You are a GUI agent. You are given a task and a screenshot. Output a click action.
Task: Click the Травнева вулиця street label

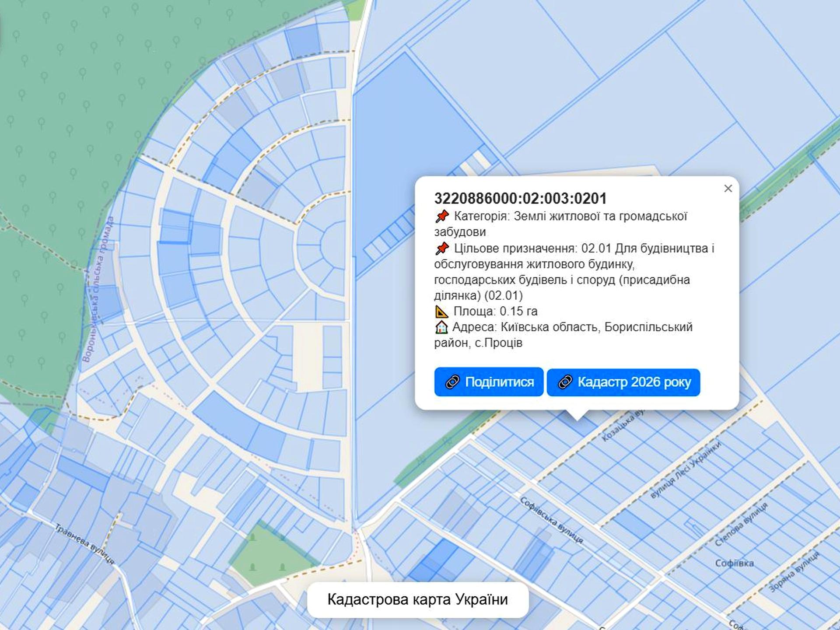(x=85, y=544)
